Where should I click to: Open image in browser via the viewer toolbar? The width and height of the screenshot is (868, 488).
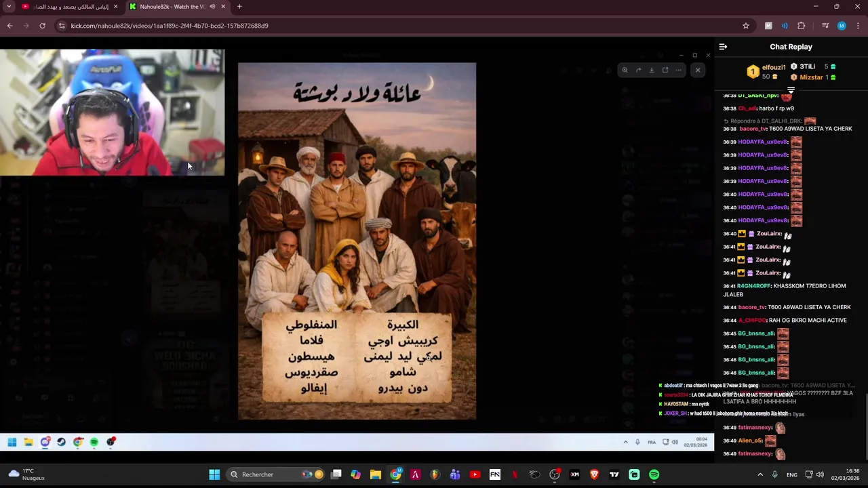tap(665, 70)
